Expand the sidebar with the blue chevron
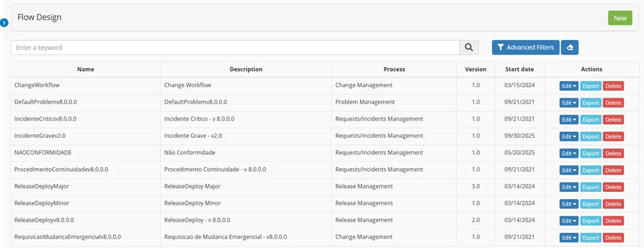The width and height of the screenshot is (644, 248). click(4, 22)
